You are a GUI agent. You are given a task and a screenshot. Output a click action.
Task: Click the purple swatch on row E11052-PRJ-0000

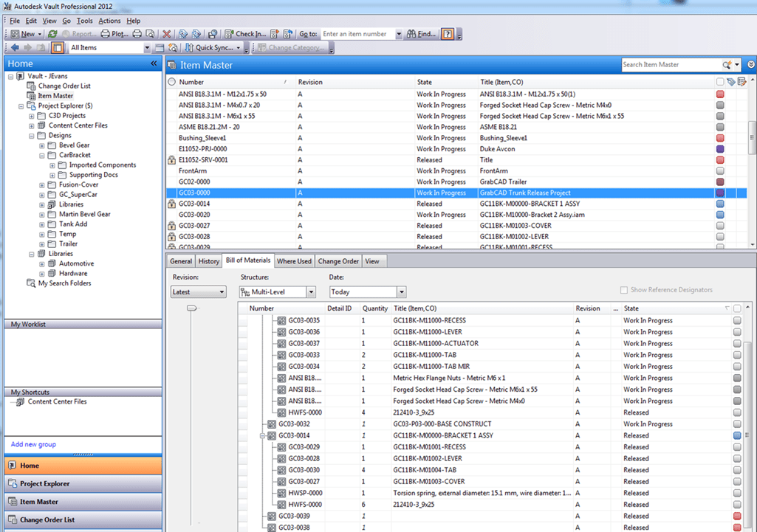coord(720,149)
